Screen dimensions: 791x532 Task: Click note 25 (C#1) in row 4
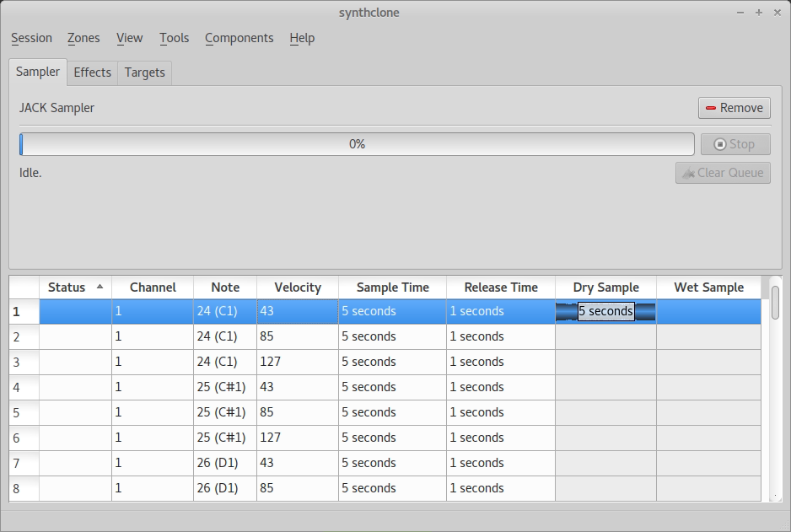coord(225,387)
